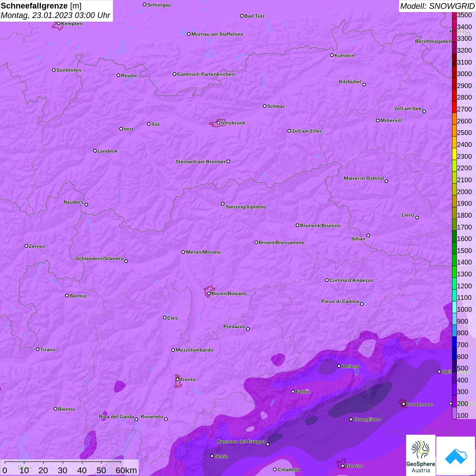This screenshot has width=476, height=476.
Task: Click the Sonthofen label
Action: [x=69, y=70]
